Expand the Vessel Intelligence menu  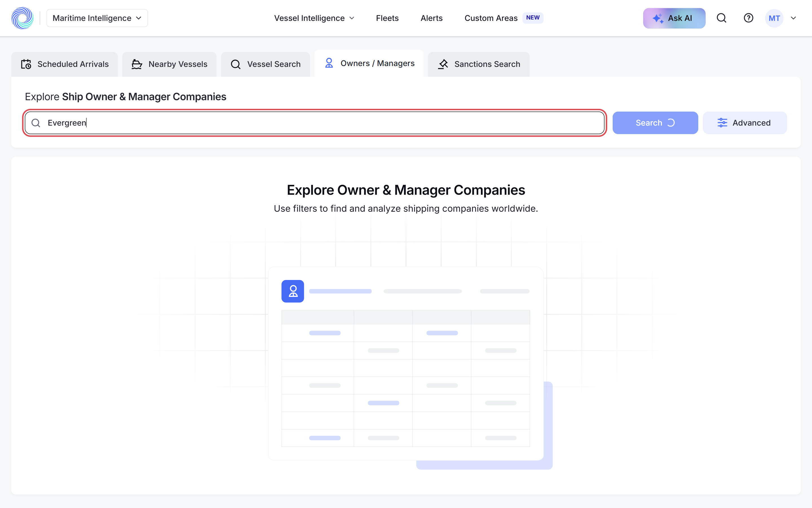pos(314,18)
